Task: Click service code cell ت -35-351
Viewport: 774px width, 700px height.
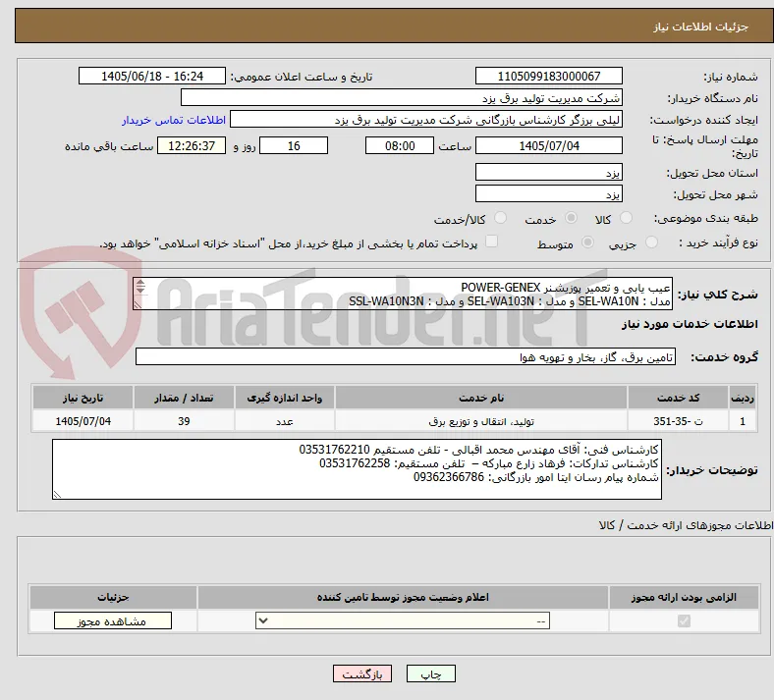Action: coord(679,421)
